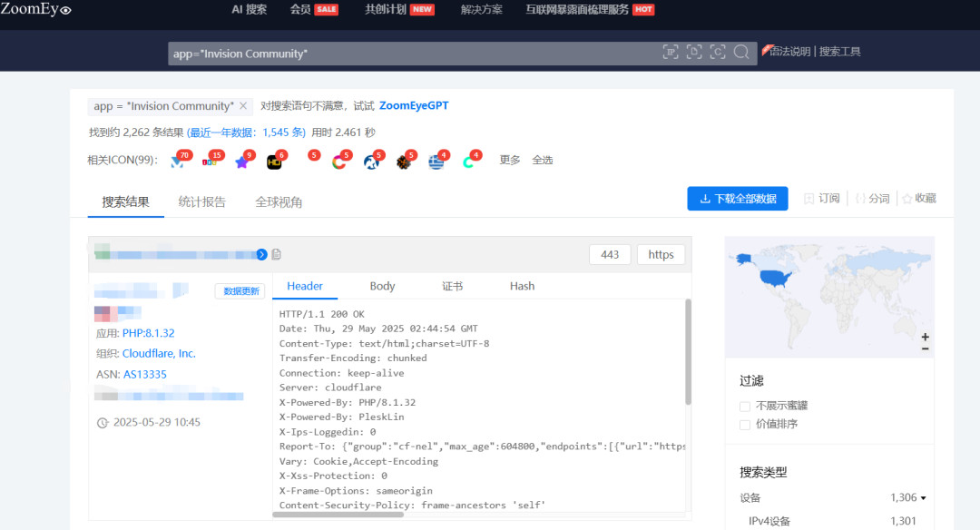Viewport: 980px width, 530px height.
Task: Click the horizontal scrollbar of header panel
Action: click(338, 515)
